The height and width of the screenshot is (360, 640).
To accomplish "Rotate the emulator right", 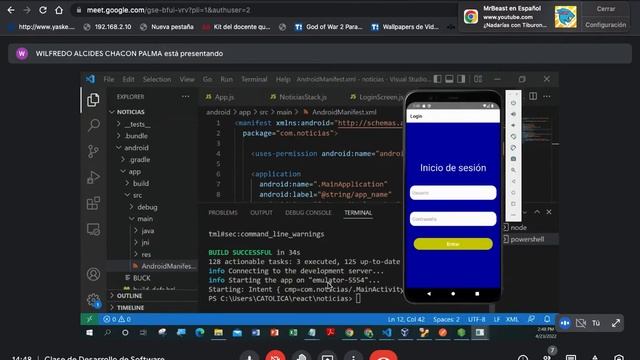I will (x=513, y=148).
